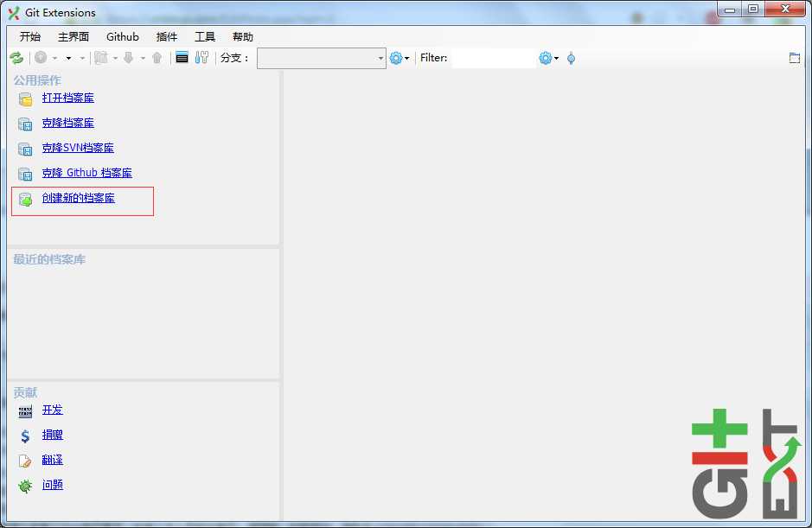Screen dimensions: 812x528
Task: Open the Git bash console icon
Action: tap(182, 57)
